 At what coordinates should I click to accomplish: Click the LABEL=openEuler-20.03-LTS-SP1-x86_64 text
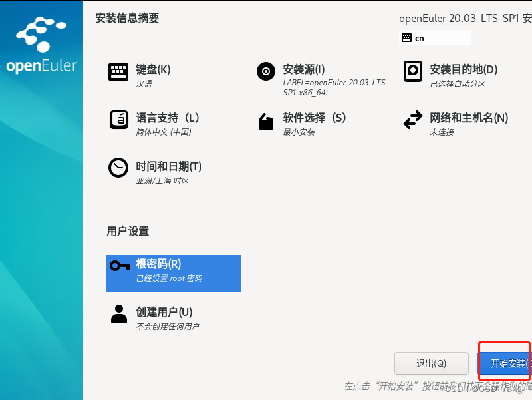click(x=336, y=87)
